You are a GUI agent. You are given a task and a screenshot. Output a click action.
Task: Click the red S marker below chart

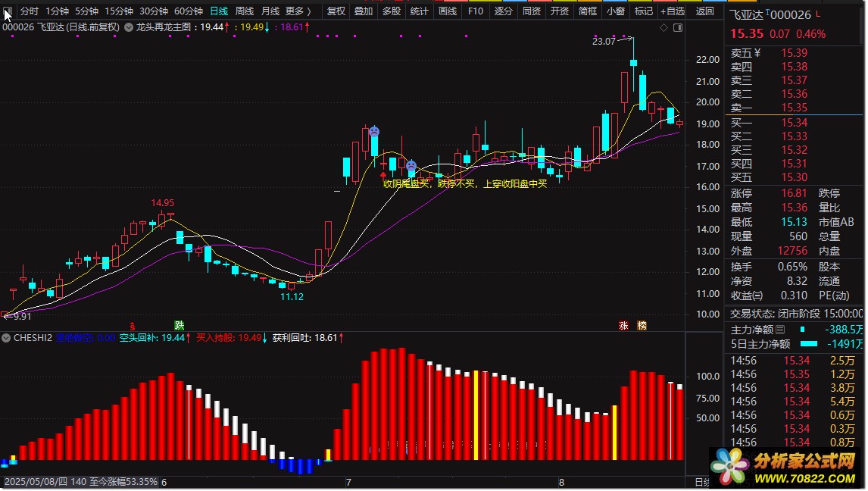[x=133, y=326]
